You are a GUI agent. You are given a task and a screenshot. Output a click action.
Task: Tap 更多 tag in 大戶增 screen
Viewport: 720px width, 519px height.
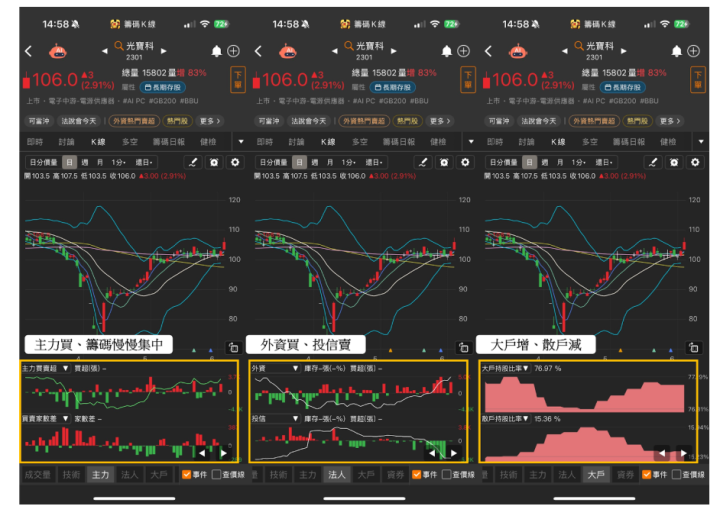coord(670,121)
